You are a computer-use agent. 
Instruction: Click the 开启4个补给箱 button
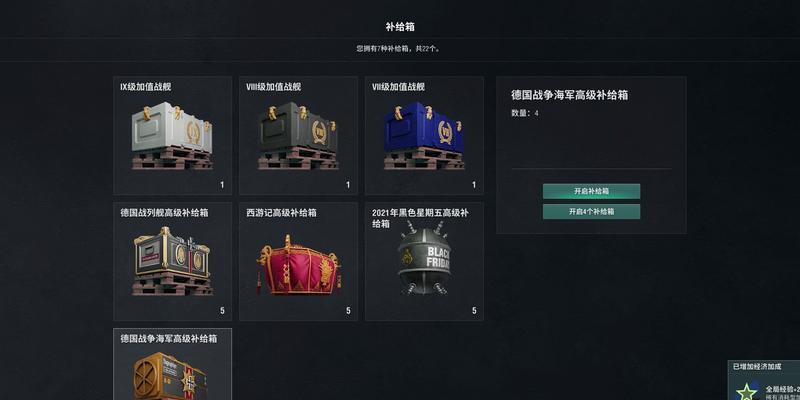(591, 211)
